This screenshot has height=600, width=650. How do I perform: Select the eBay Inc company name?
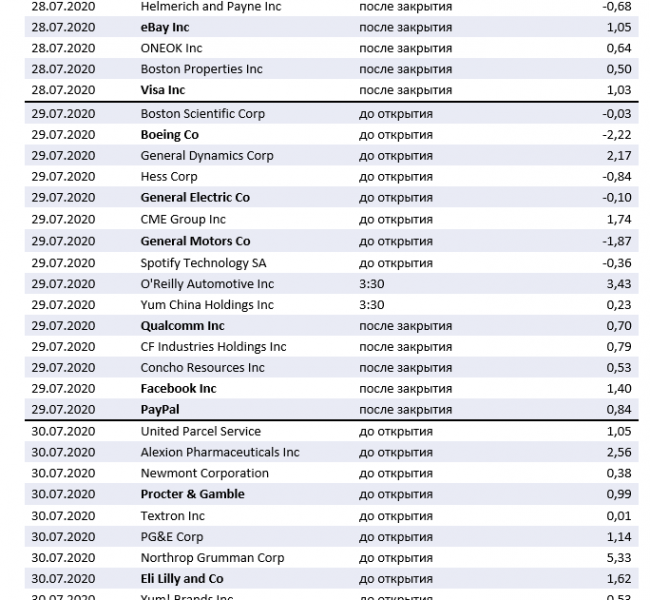point(165,27)
